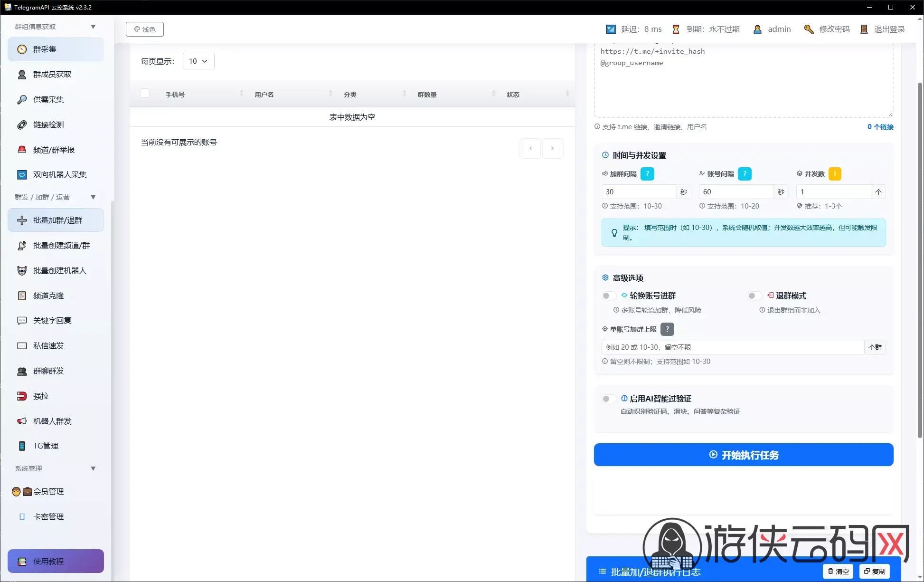Image resolution: width=924 pixels, height=582 pixels.
Task: Click the 账号间隔 seconds input
Action: (x=736, y=192)
